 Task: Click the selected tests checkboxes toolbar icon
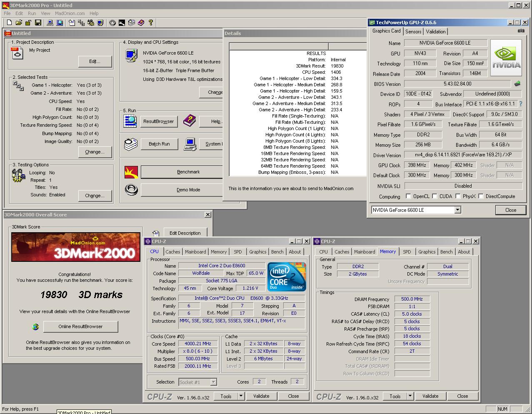81,23
